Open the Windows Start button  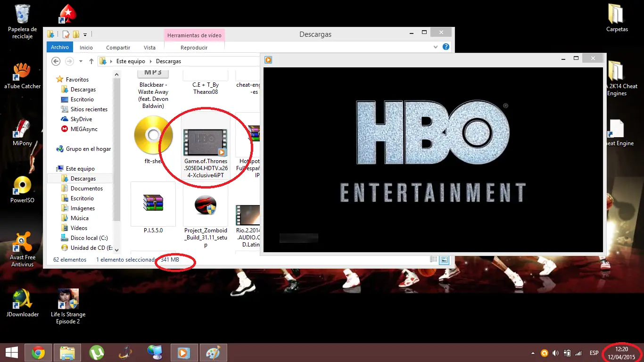click(11, 353)
